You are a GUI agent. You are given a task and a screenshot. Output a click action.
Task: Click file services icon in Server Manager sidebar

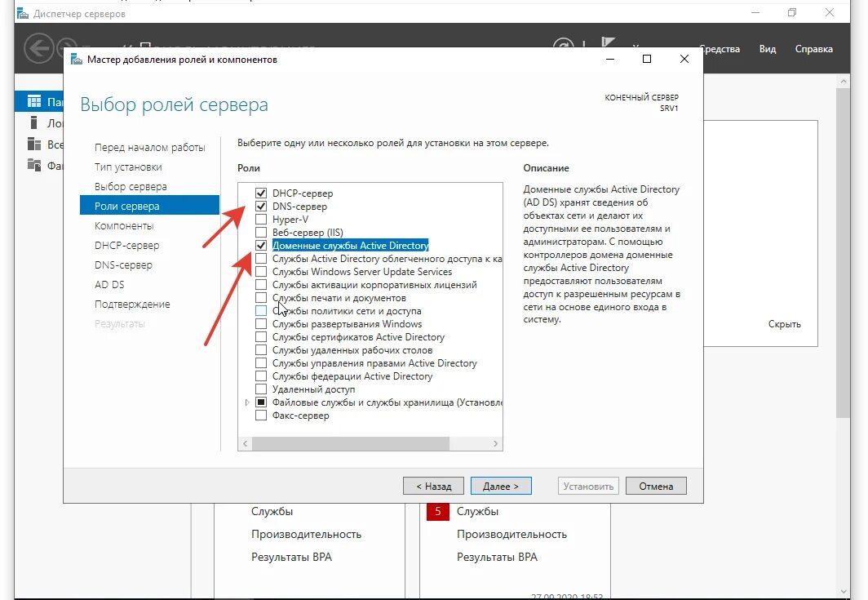34,165
